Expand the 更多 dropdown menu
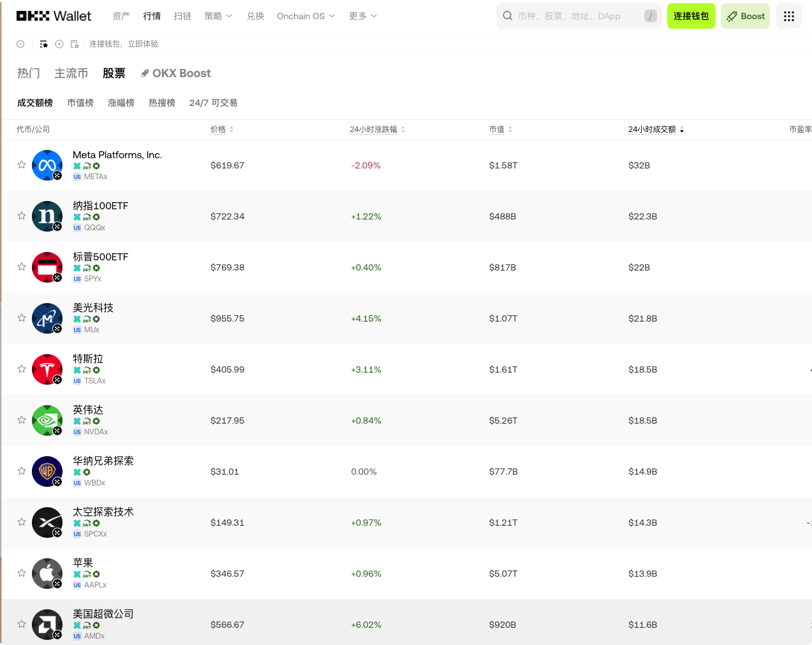This screenshot has height=645, width=812. click(363, 16)
